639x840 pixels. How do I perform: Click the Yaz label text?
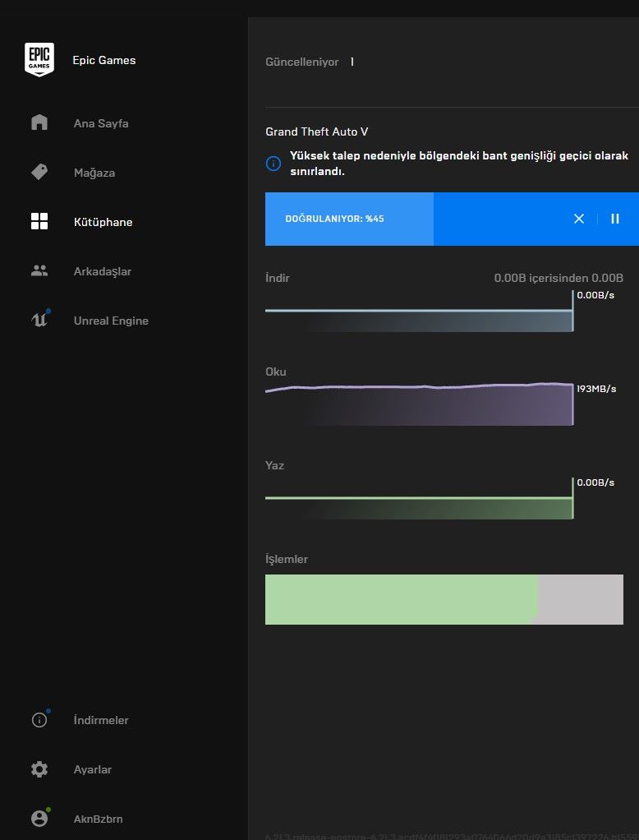tap(274, 465)
